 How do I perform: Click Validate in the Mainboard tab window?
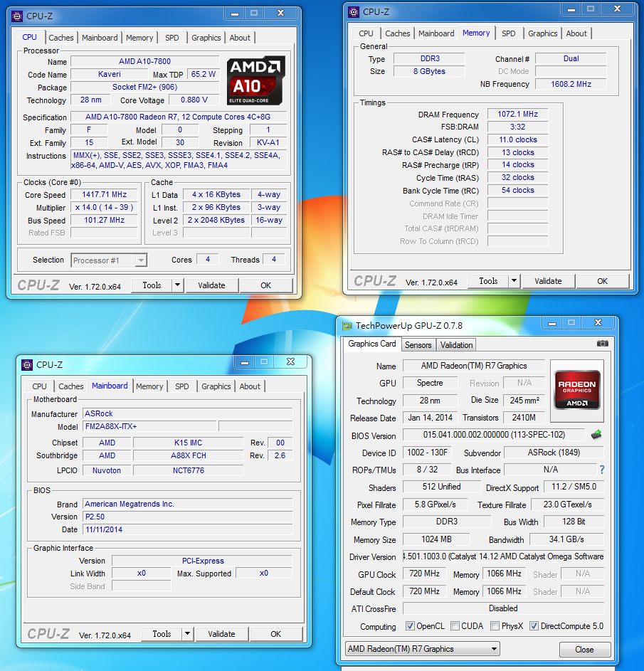click(x=221, y=634)
